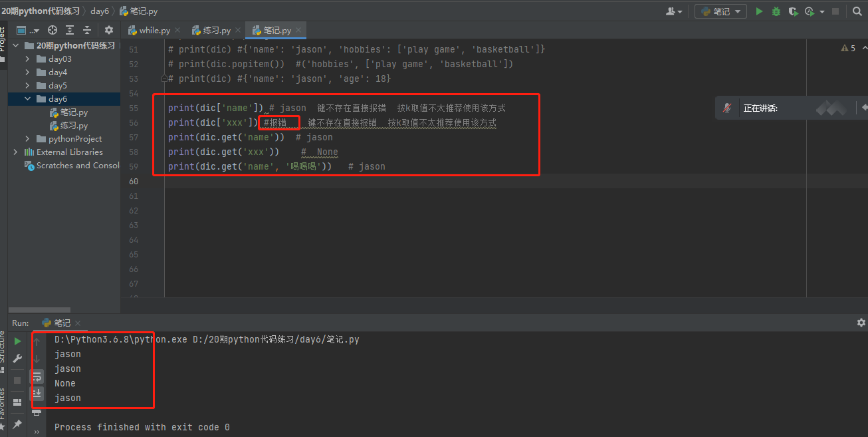Click 20期python代码练习 in breadcrumb
The width and height of the screenshot is (868, 437).
(41, 11)
